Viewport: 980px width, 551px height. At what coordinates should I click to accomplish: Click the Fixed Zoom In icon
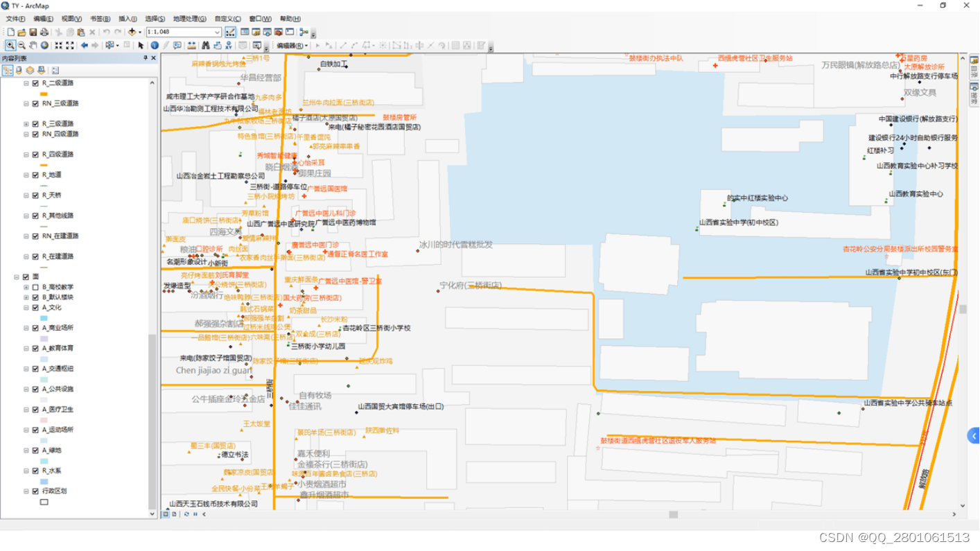pos(59,46)
